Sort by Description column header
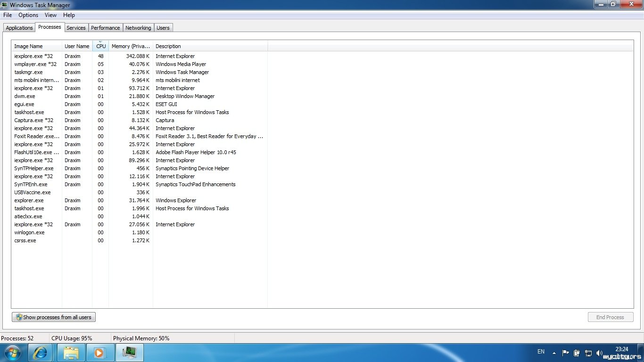This screenshot has height=362, width=644. click(210, 46)
